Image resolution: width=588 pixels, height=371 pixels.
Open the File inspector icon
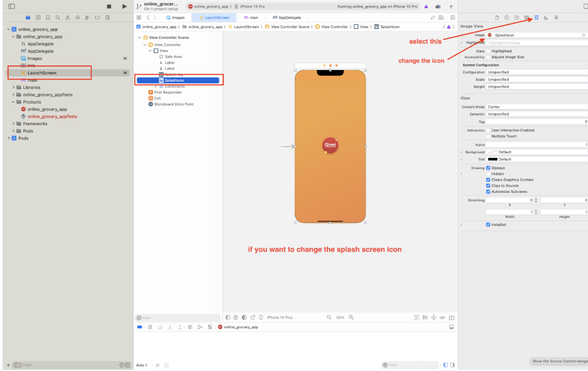(497, 18)
